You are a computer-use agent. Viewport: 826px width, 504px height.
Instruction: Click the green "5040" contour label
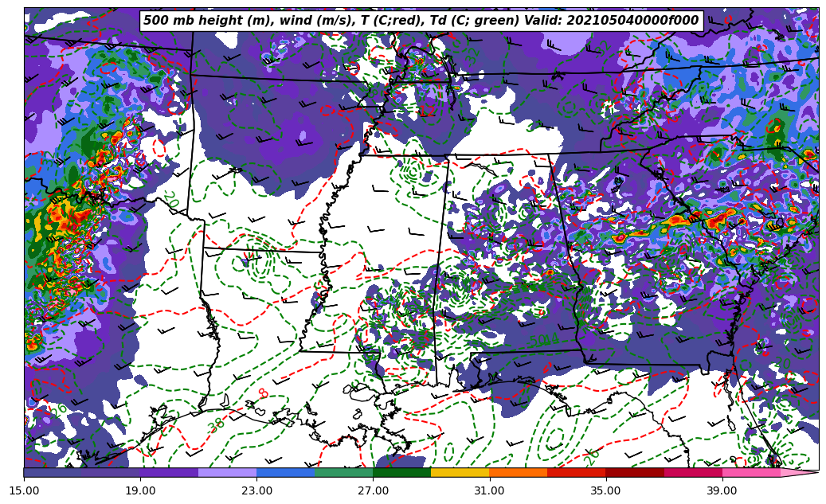coord(543,341)
